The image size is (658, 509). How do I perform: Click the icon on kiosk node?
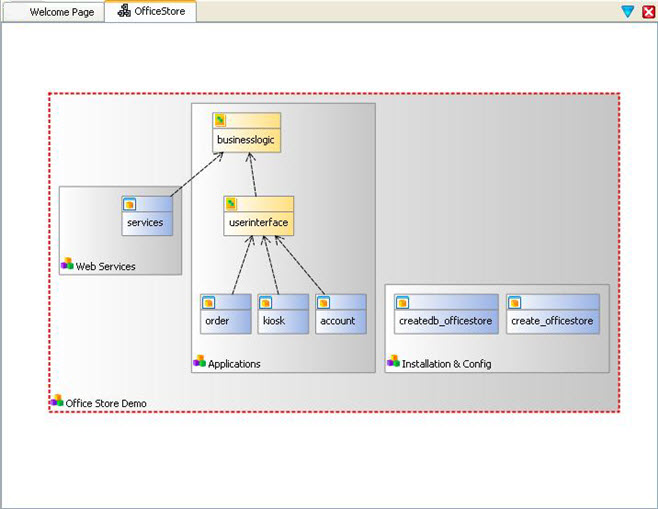(265, 302)
